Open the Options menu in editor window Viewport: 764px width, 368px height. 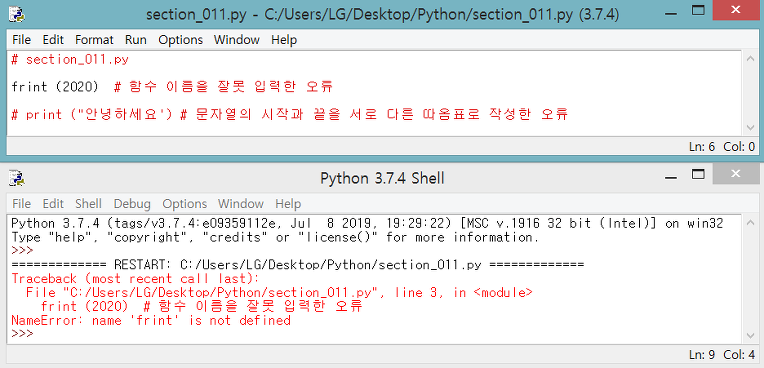pos(180,39)
